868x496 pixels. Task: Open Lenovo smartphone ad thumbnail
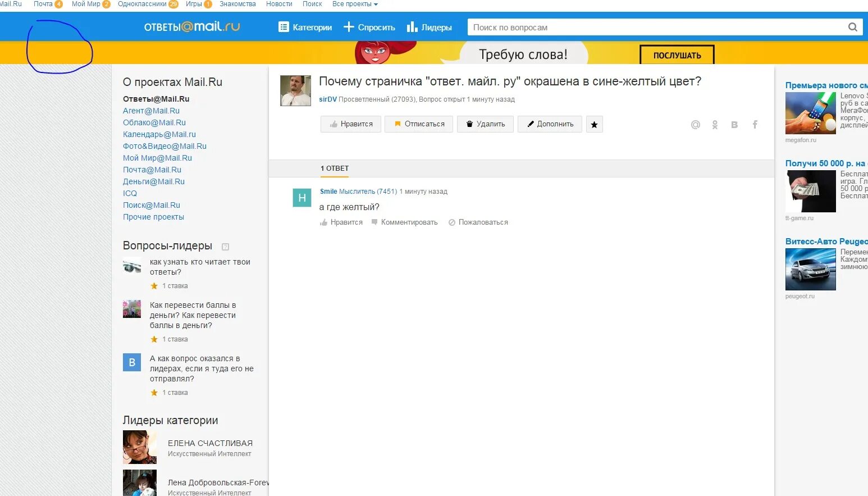[810, 113]
